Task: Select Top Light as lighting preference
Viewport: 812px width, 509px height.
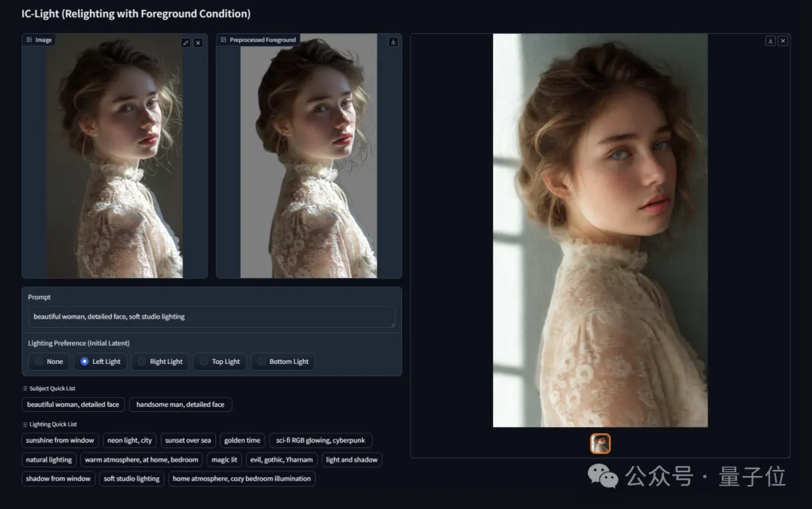Action: [x=219, y=362]
